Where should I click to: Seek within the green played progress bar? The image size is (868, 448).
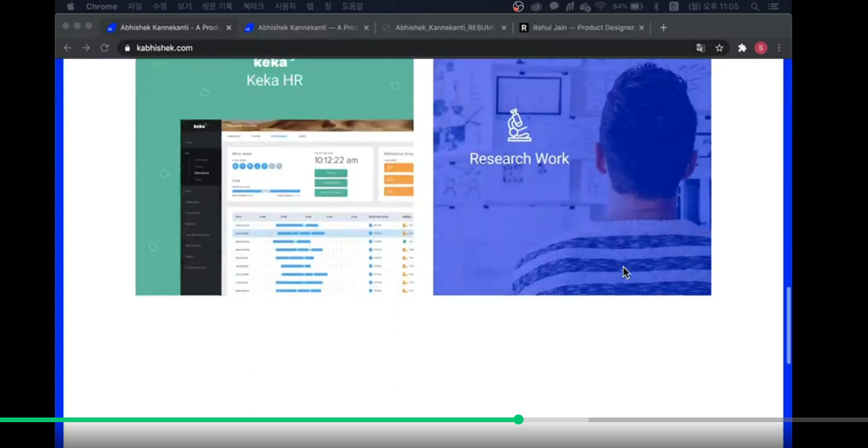tap(259, 419)
